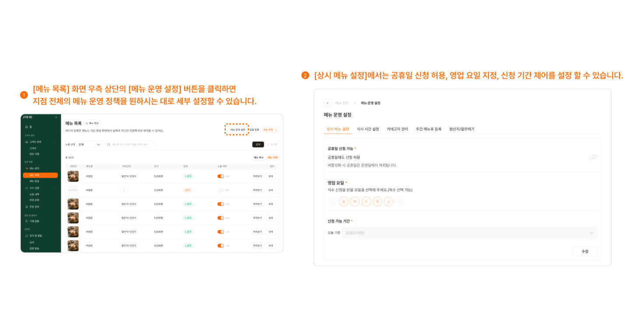Open 알림 발송 in the sidebar

pyautogui.click(x=34, y=248)
